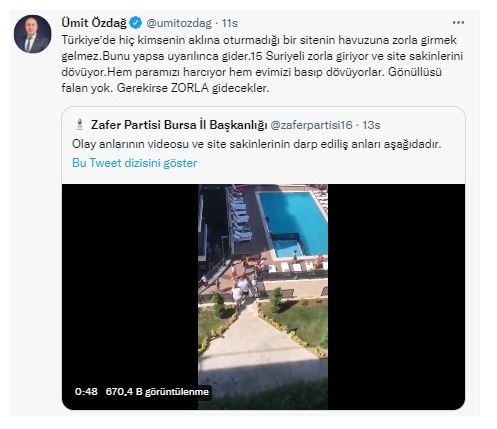Click the blue verified badge icon
Image resolution: width=497 pixels, height=429 pixels.
tap(136, 23)
